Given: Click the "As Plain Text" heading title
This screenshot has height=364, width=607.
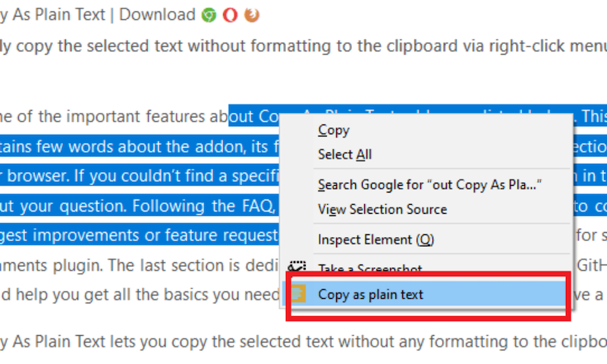Looking at the screenshot, I should coord(58,14).
